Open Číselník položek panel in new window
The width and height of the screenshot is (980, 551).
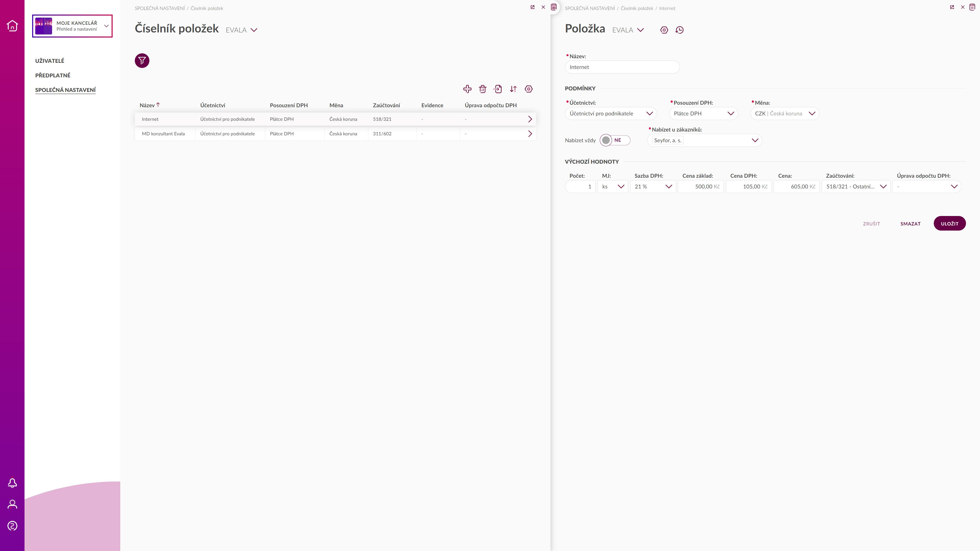coord(533,7)
